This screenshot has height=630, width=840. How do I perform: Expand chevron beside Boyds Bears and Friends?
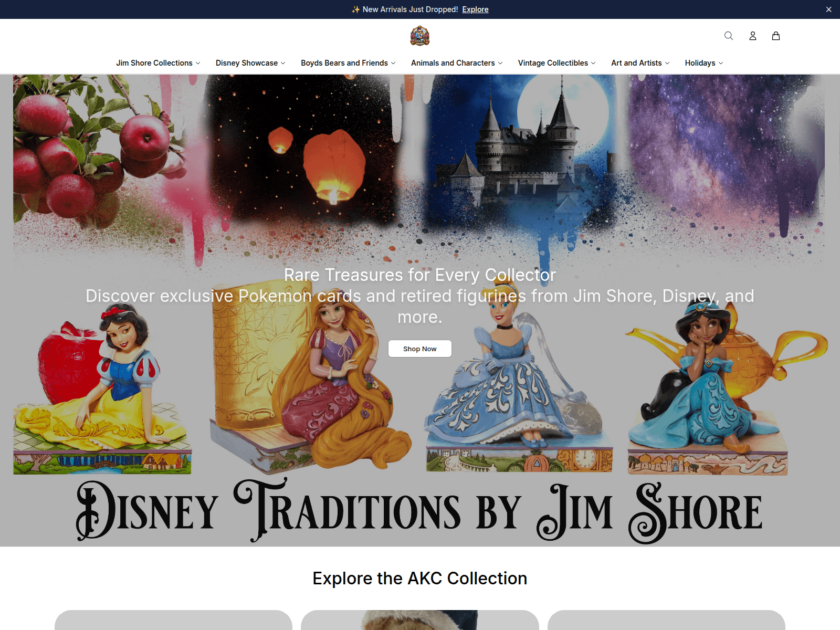[x=393, y=63]
